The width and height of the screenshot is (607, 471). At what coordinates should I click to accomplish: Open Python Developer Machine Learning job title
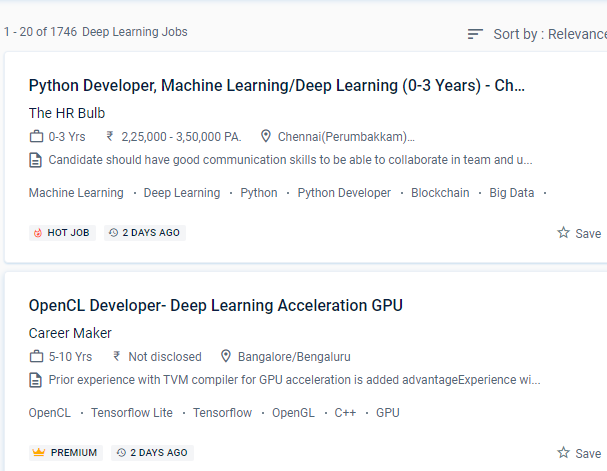point(277,86)
